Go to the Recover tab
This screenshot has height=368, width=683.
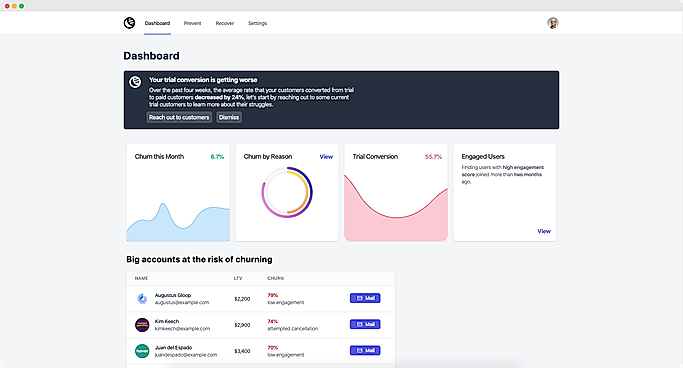[x=225, y=23]
